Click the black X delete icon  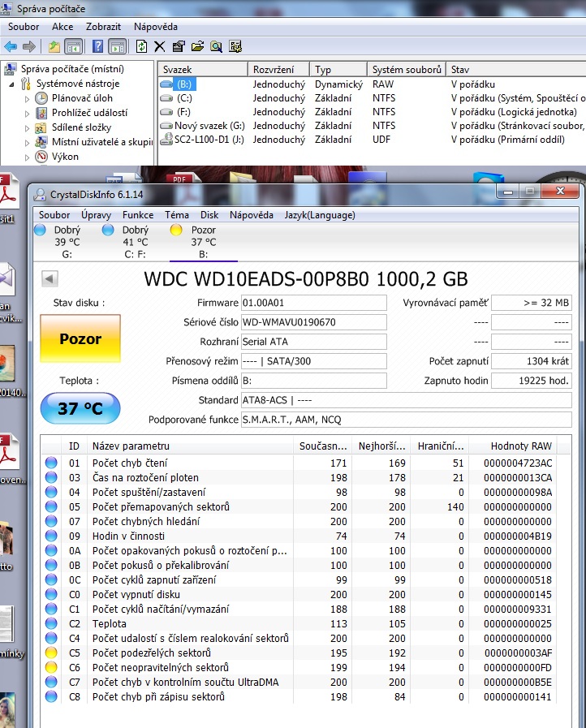pyautogui.click(x=159, y=46)
